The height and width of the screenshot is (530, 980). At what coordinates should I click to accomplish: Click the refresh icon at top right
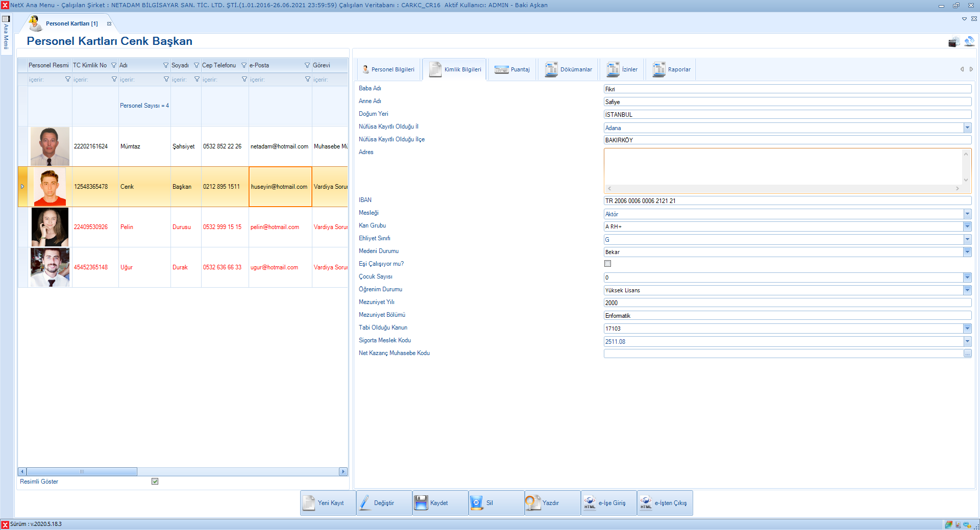coord(969,41)
